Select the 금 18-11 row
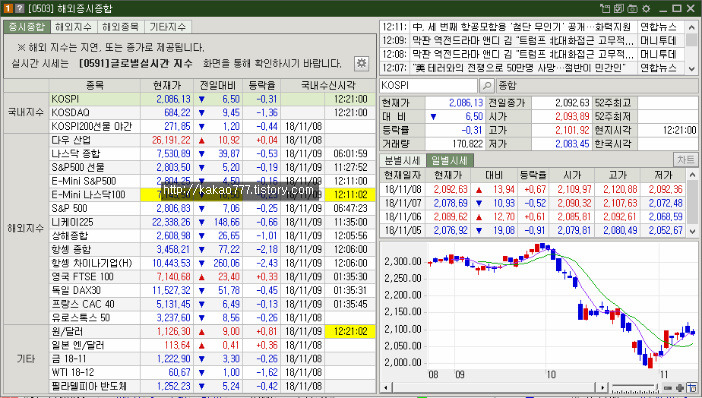 click(212, 359)
